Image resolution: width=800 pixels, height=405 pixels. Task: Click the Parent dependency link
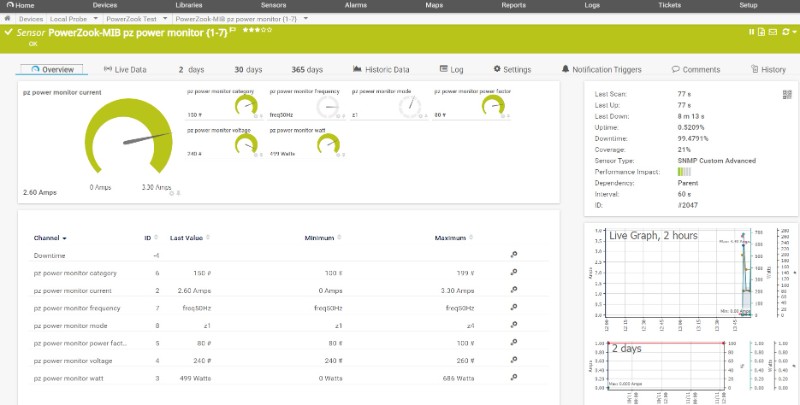(688, 183)
